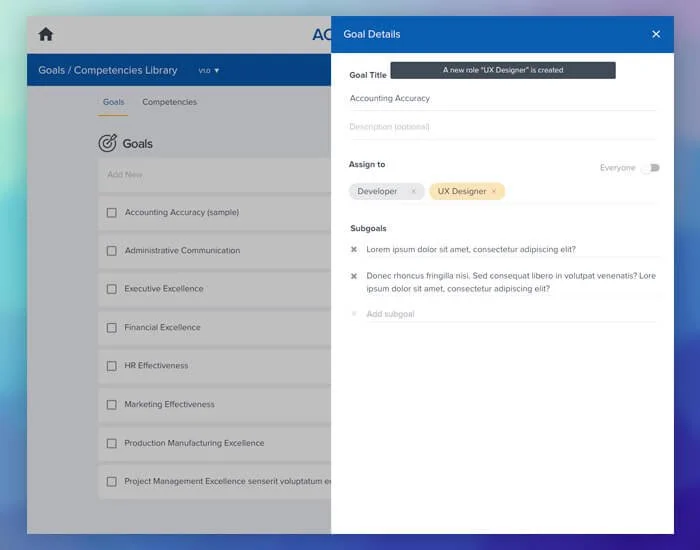Click the Goals target icon

tap(108, 143)
